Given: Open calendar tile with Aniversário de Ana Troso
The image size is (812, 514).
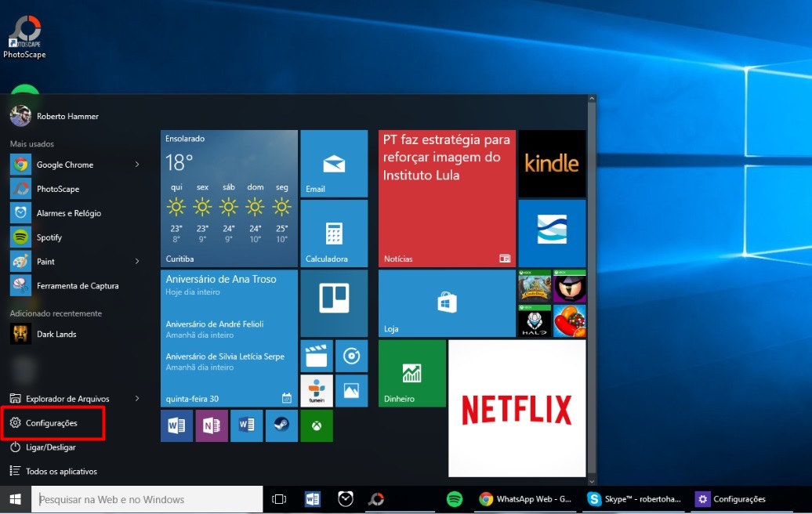Looking at the screenshot, I should 229,338.
